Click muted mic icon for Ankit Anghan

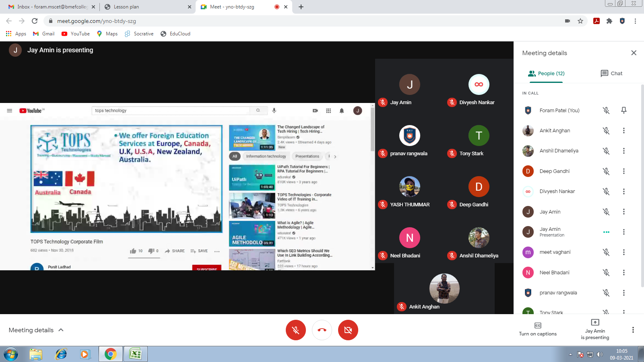[606, 130]
